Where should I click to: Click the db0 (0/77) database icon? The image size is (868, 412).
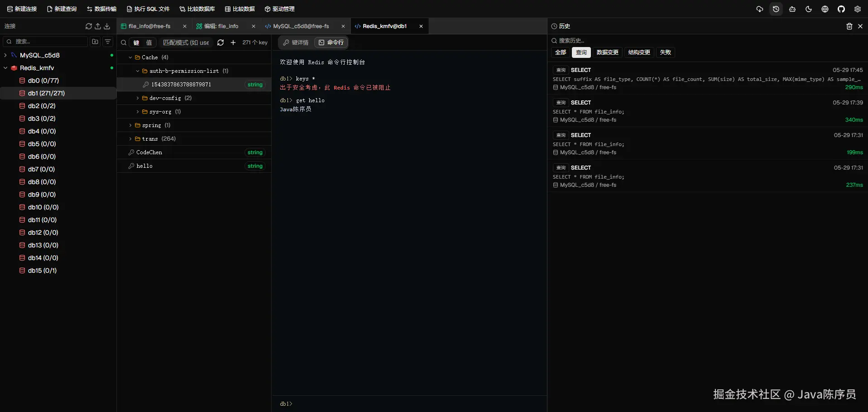point(22,81)
